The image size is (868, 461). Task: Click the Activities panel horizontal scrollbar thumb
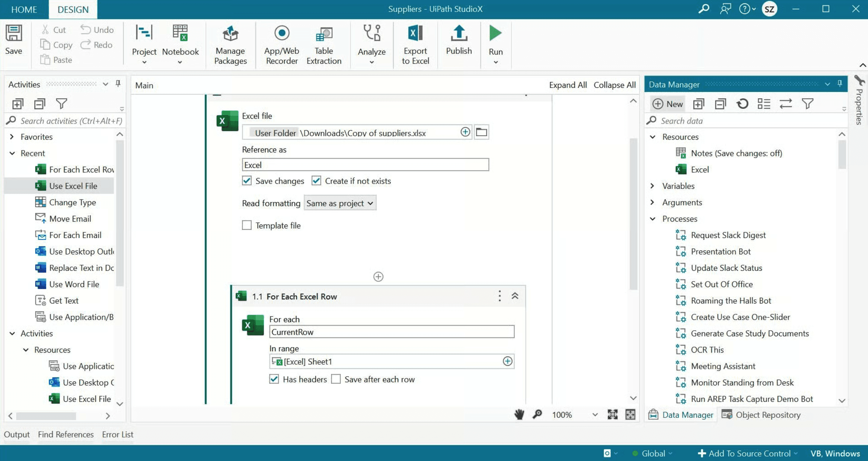coord(46,416)
